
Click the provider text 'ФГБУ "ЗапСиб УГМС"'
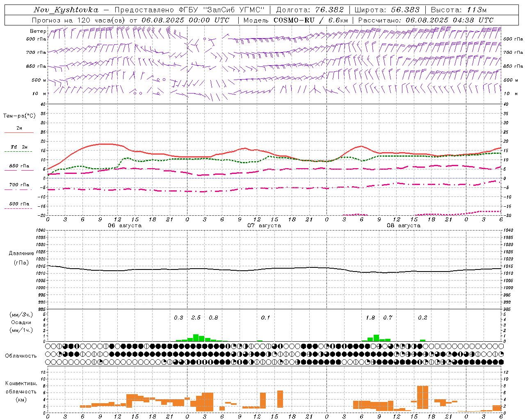point(222,10)
